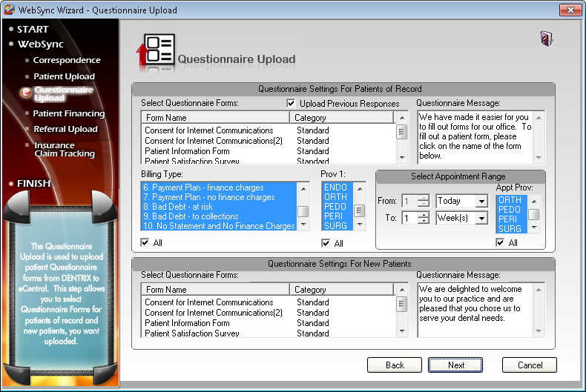This screenshot has height=392, width=586.
Task: Open Patient Financing in sidebar
Action: 68,113
